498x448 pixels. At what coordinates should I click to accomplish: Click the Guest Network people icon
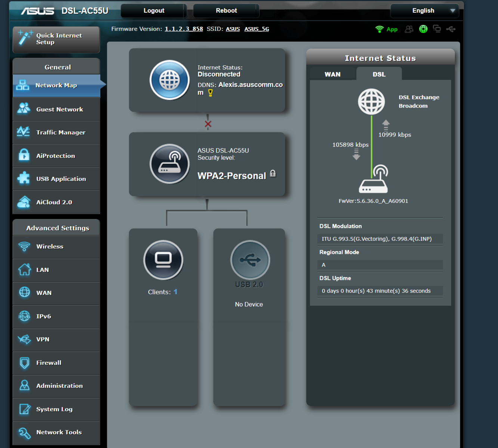click(x=24, y=109)
